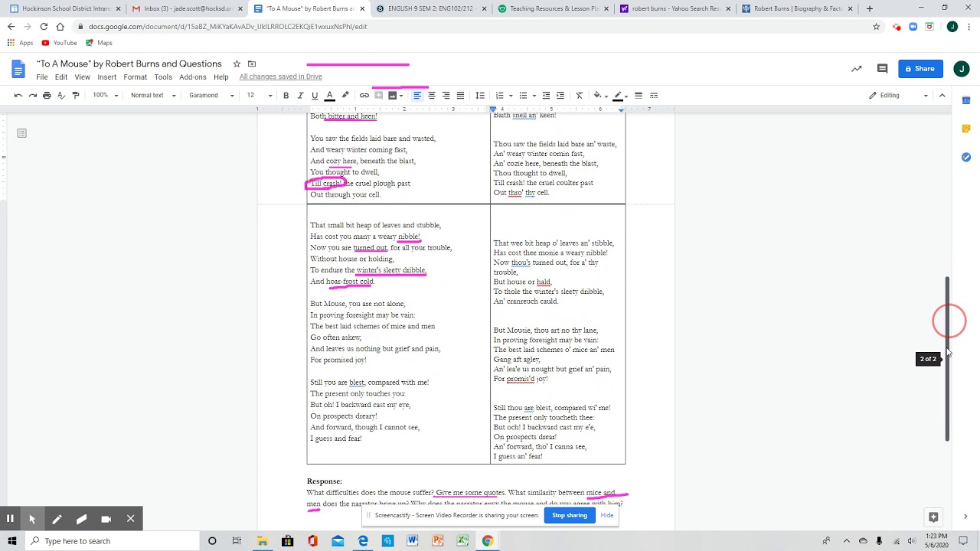The width and height of the screenshot is (980, 551).
Task: Print the document using toolbar printer icon
Action: point(47,96)
